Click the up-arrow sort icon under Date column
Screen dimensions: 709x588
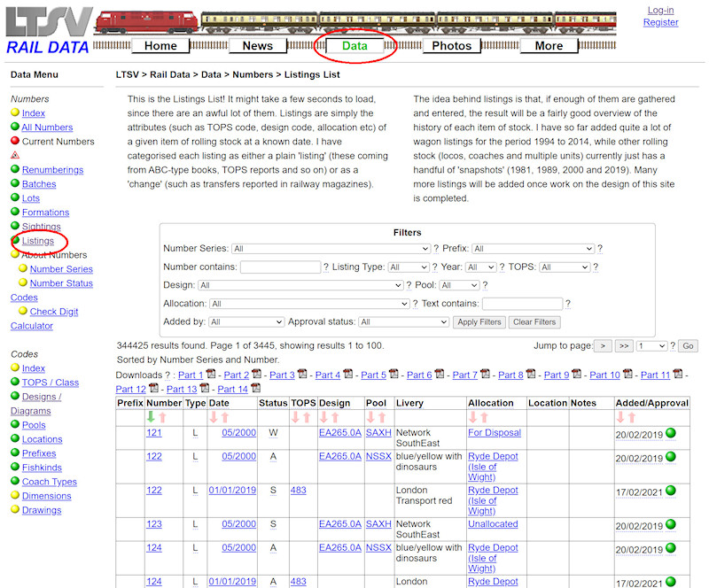pos(224,417)
